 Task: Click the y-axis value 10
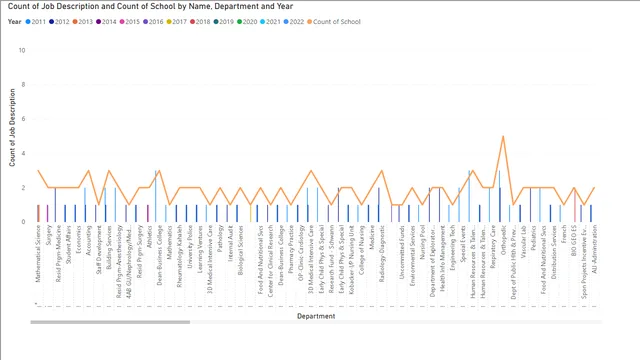tap(22, 51)
